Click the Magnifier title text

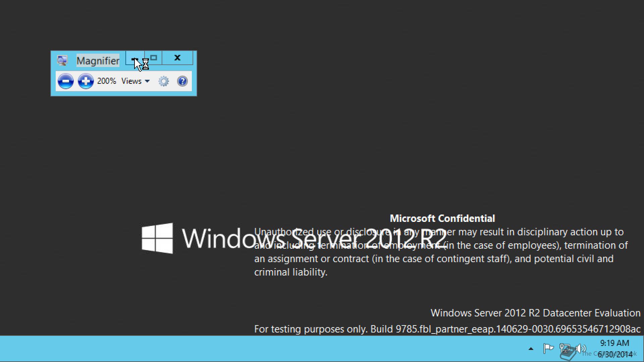pos(98,61)
